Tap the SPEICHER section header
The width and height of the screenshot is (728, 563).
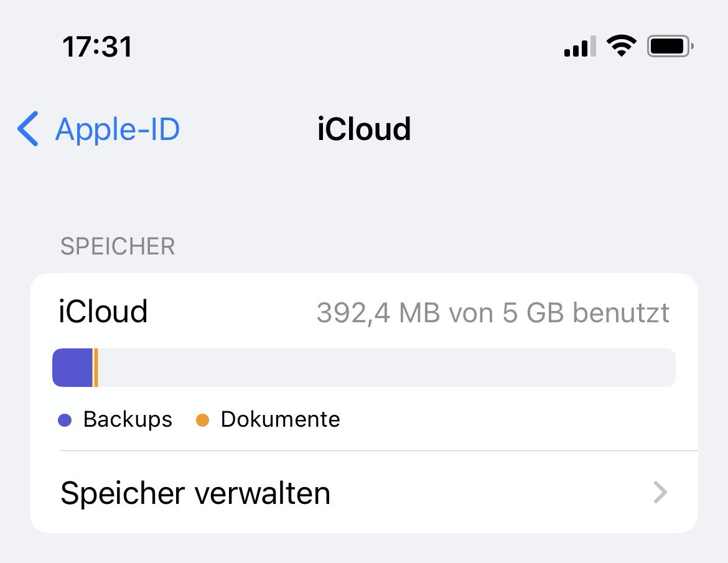(118, 246)
